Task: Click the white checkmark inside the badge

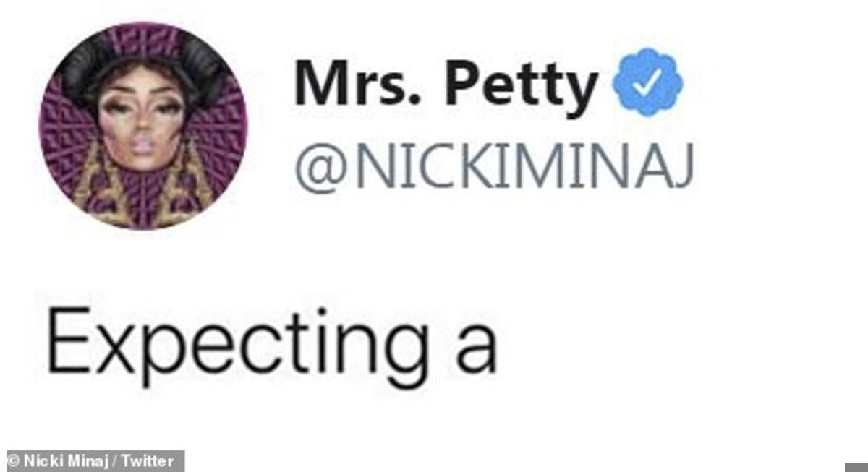Action: pyautogui.click(x=648, y=85)
